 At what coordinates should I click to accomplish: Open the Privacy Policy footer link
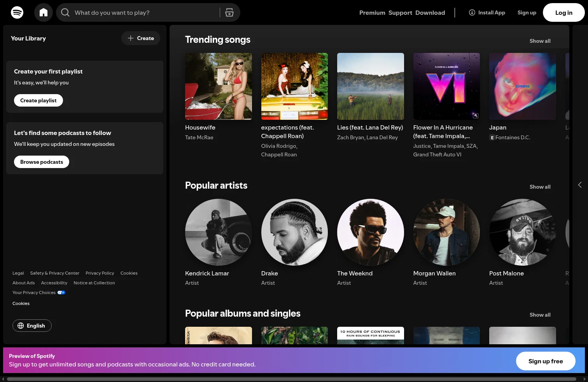pos(100,273)
